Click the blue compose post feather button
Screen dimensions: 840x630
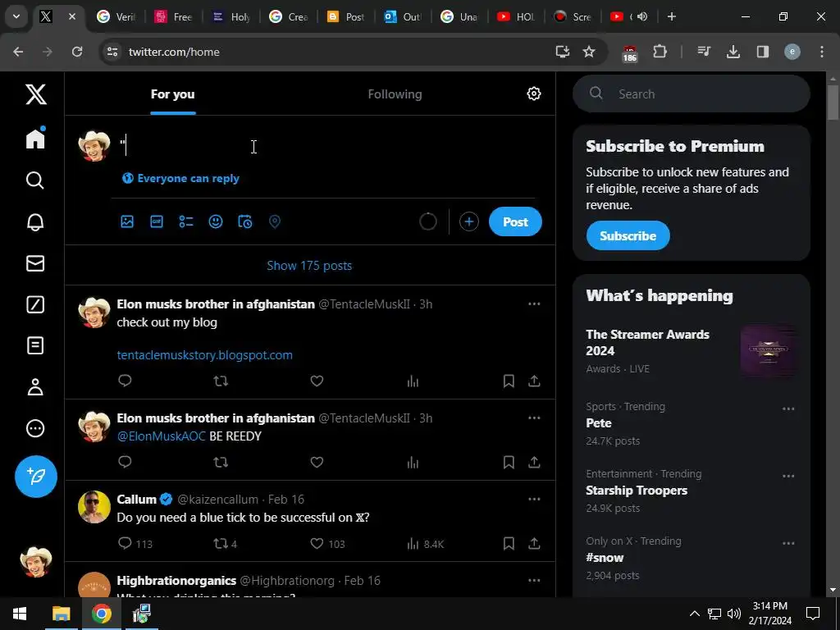[36, 477]
